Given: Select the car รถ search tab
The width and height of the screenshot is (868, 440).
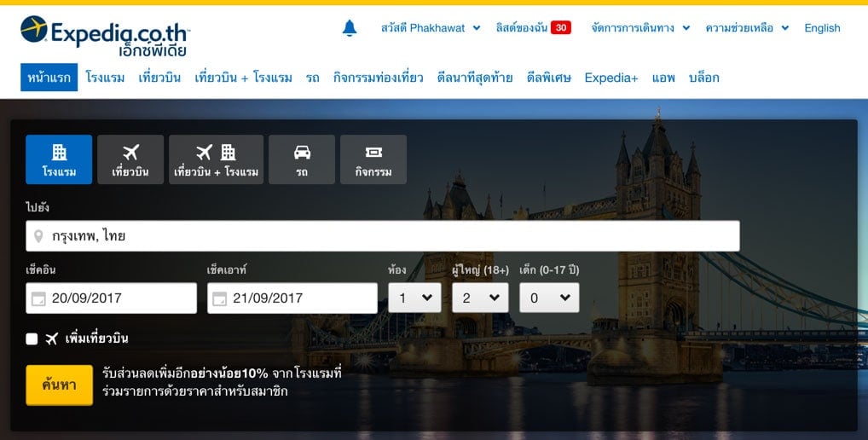Looking at the screenshot, I should pos(302,159).
